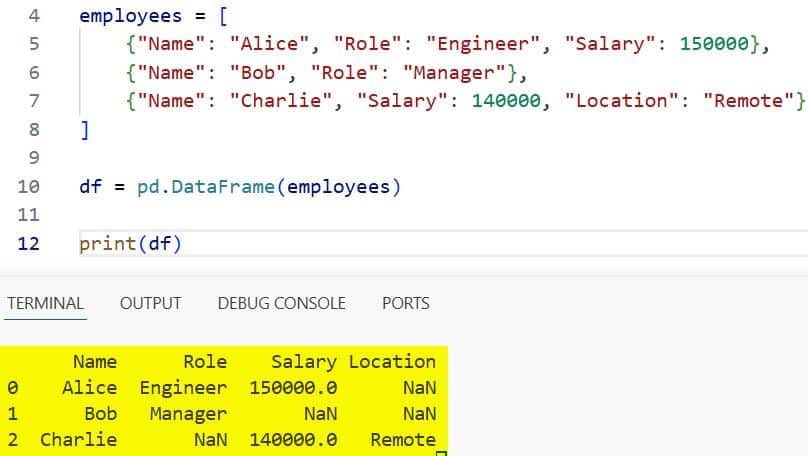808x456 pixels.
Task: Click the print(df) statement
Action: (131, 244)
